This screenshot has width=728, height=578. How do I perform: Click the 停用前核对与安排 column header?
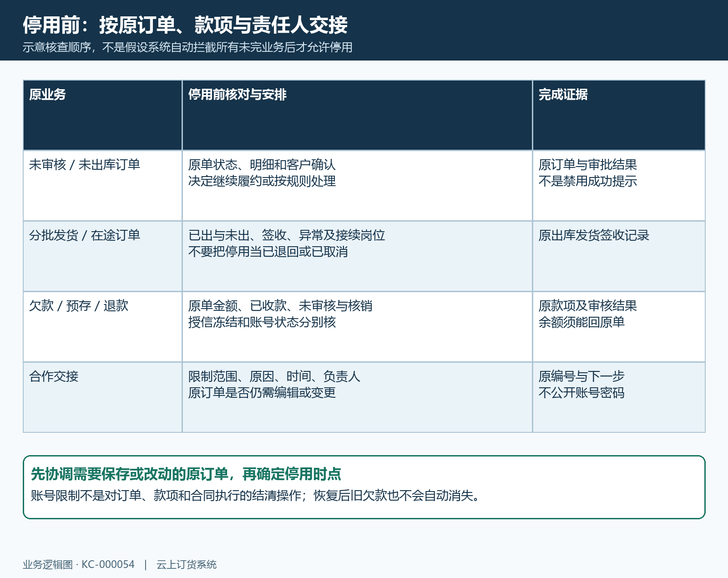point(357,115)
